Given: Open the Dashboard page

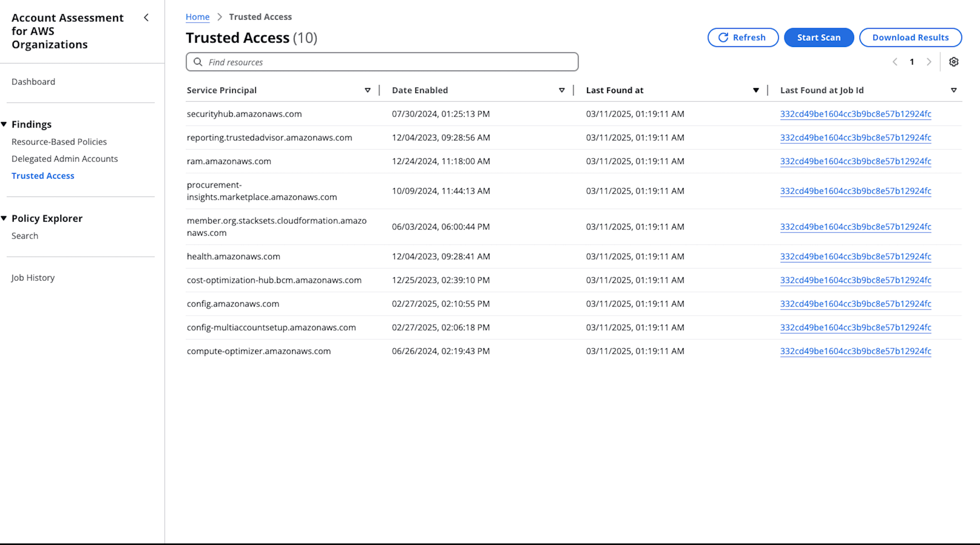Looking at the screenshot, I should click(33, 82).
